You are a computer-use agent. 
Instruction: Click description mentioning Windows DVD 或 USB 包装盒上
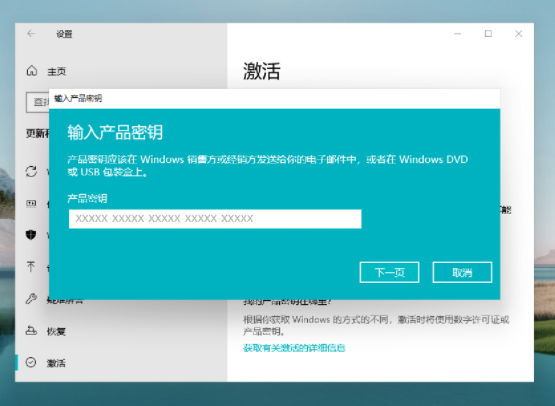tap(268, 166)
